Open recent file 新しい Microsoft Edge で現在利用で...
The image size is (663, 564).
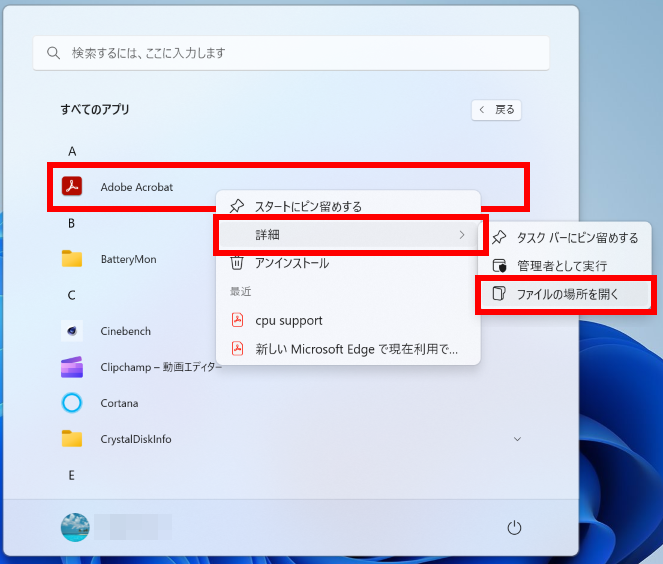pos(348,349)
